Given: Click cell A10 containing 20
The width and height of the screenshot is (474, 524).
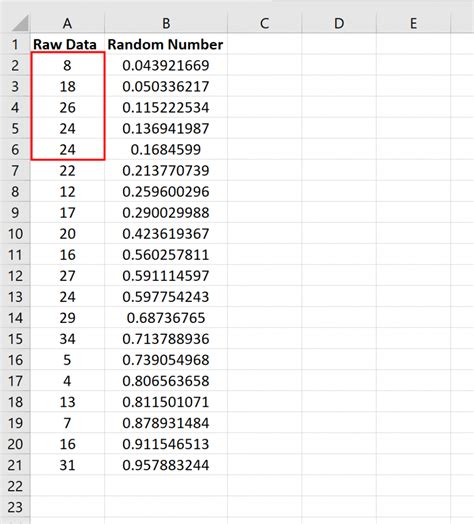Looking at the screenshot, I should [x=68, y=233].
